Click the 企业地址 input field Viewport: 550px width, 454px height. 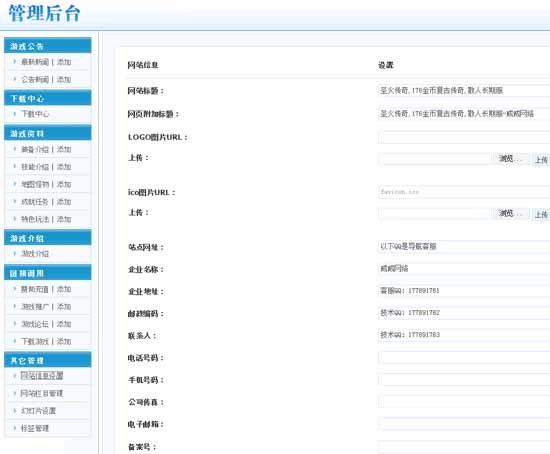coord(464,291)
